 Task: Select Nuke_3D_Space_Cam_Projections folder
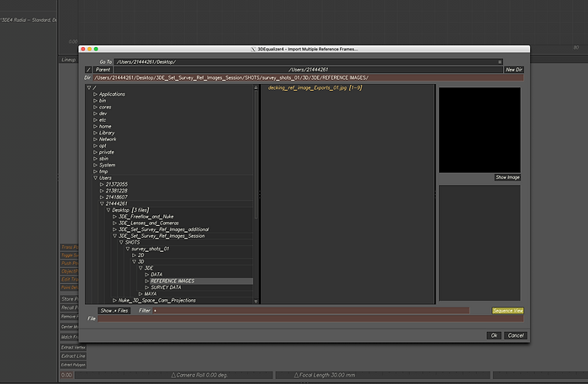pyautogui.click(x=156, y=301)
